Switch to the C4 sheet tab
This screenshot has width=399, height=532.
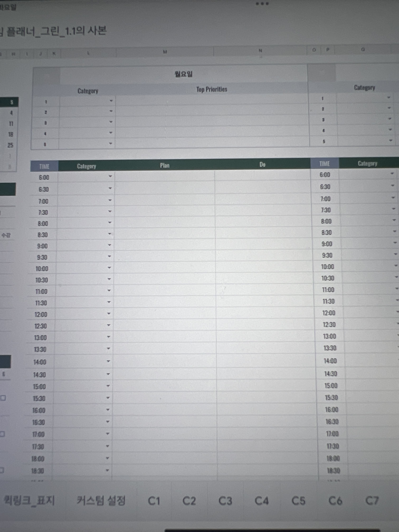coord(262,501)
